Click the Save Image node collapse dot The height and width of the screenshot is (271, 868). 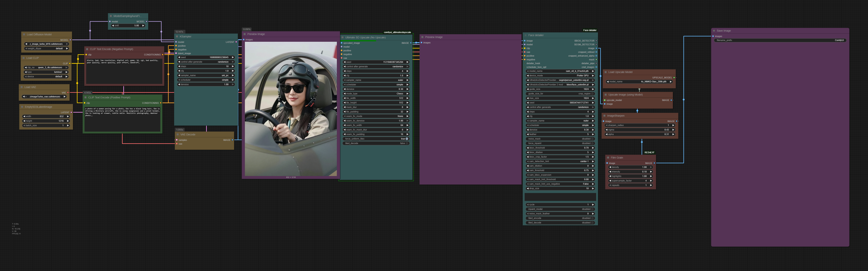click(714, 31)
